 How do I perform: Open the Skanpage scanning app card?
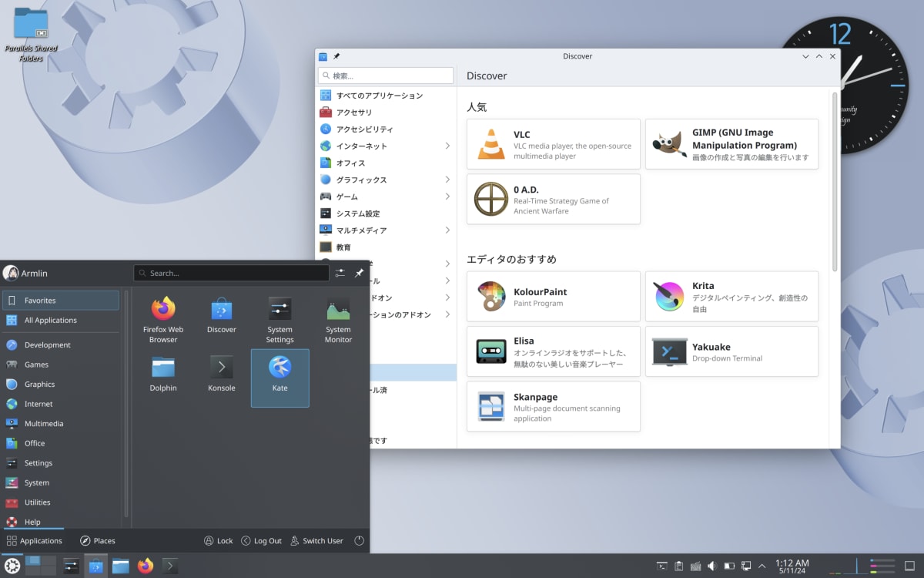pyautogui.click(x=554, y=406)
